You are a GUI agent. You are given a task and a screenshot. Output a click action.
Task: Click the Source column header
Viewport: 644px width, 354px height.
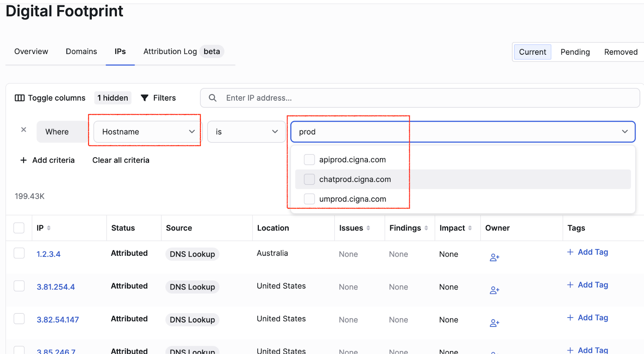coord(179,228)
